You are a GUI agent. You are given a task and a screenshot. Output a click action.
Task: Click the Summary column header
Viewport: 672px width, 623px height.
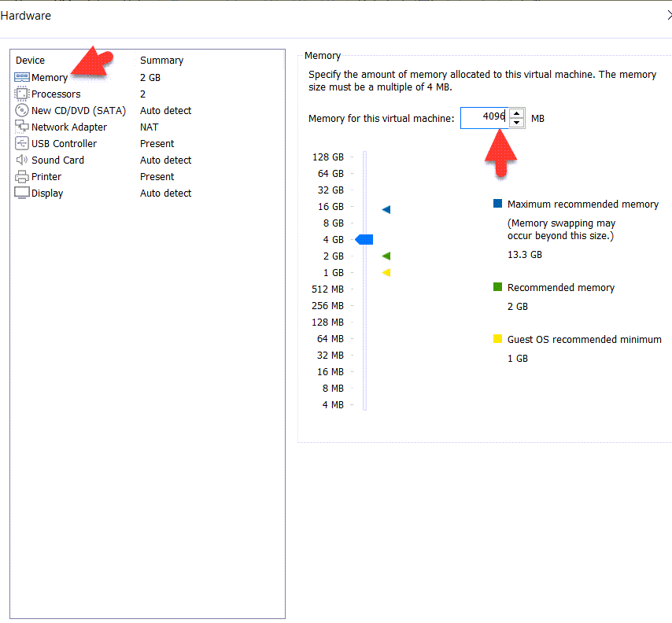tap(161, 61)
